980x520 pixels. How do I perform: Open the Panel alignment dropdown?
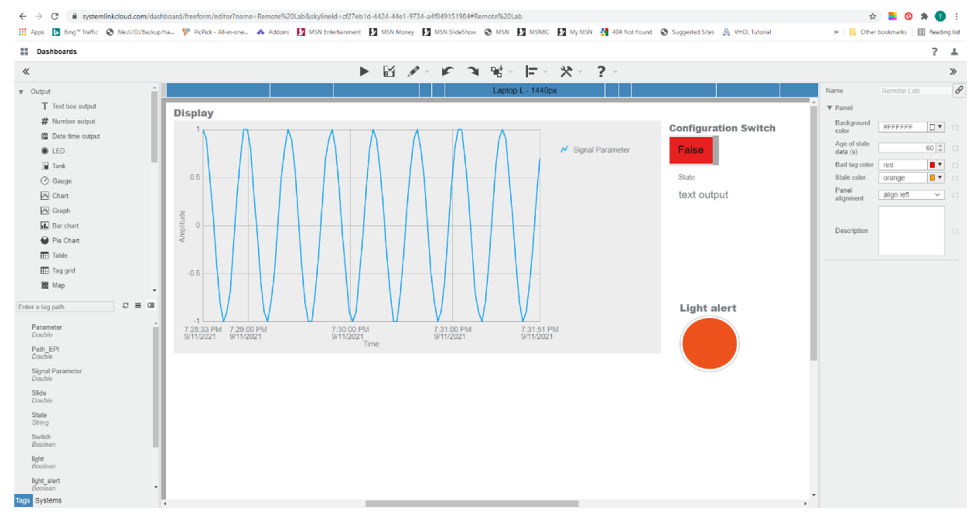coord(911,195)
